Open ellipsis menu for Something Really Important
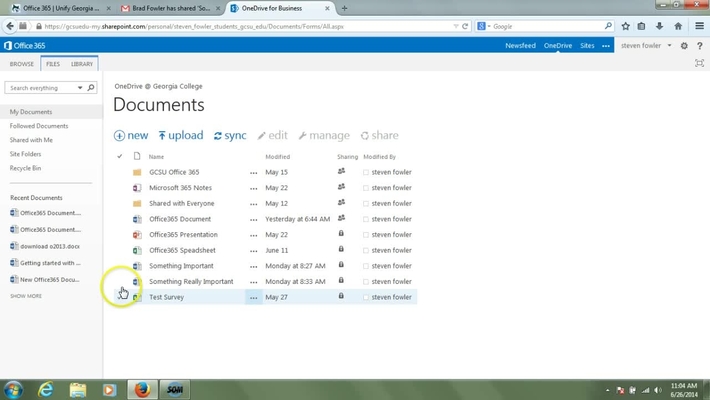710x400 pixels. (x=254, y=282)
